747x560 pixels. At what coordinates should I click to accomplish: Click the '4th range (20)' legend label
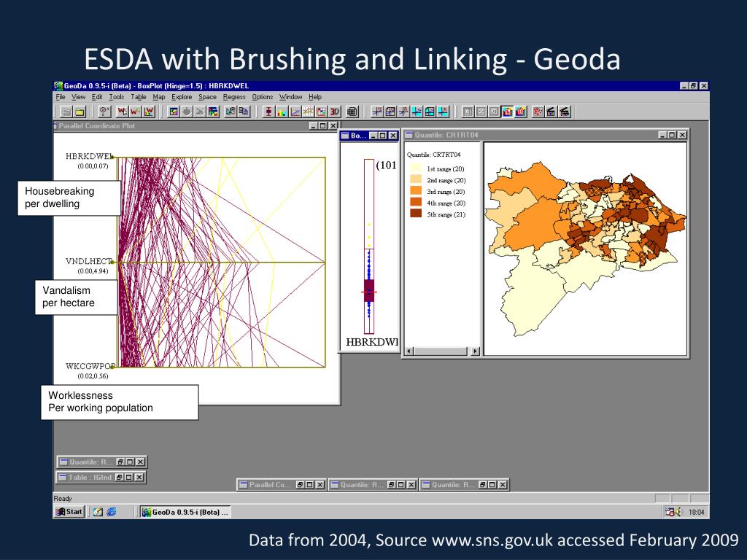pyautogui.click(x=446, y=203)
